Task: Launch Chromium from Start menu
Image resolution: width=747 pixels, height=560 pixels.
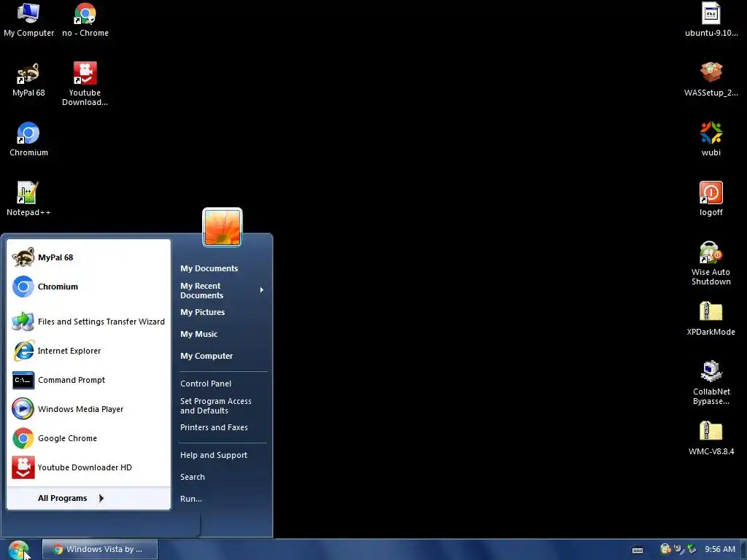Action: pyautogui.click(x=88, y=287)
